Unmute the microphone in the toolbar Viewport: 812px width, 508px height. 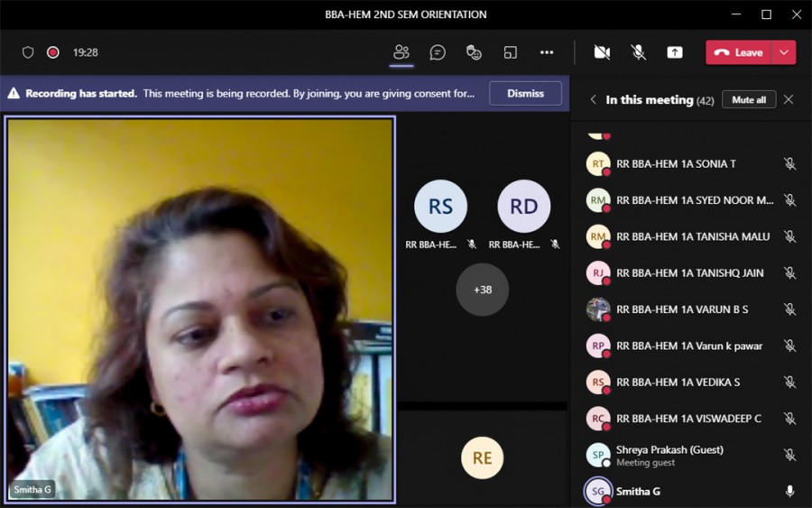(x=639, y=52)
